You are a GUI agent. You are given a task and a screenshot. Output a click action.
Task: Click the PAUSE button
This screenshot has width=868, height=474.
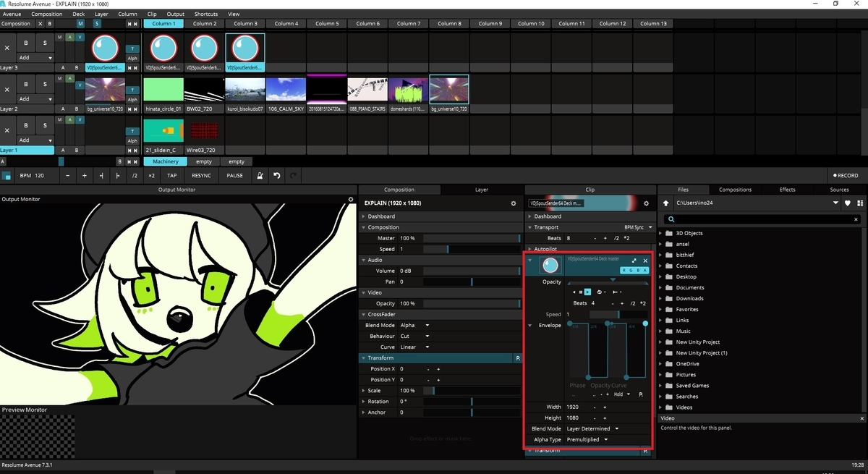235,175
